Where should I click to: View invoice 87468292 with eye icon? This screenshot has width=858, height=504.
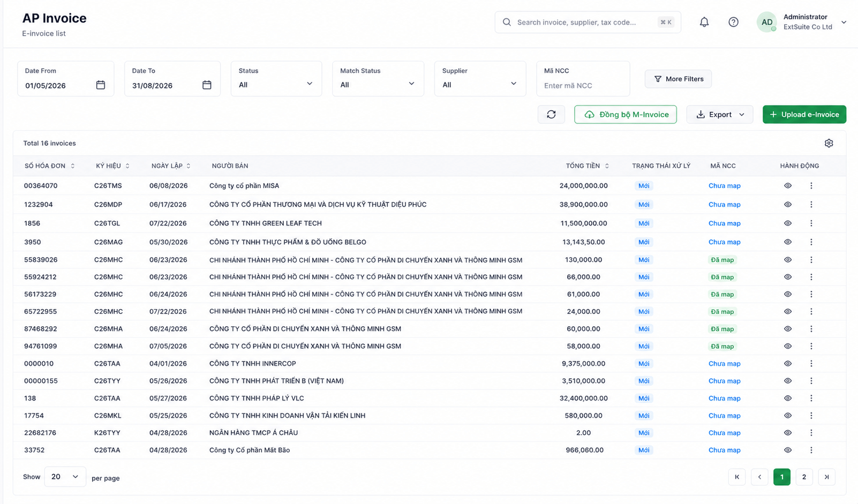(788, 329)
